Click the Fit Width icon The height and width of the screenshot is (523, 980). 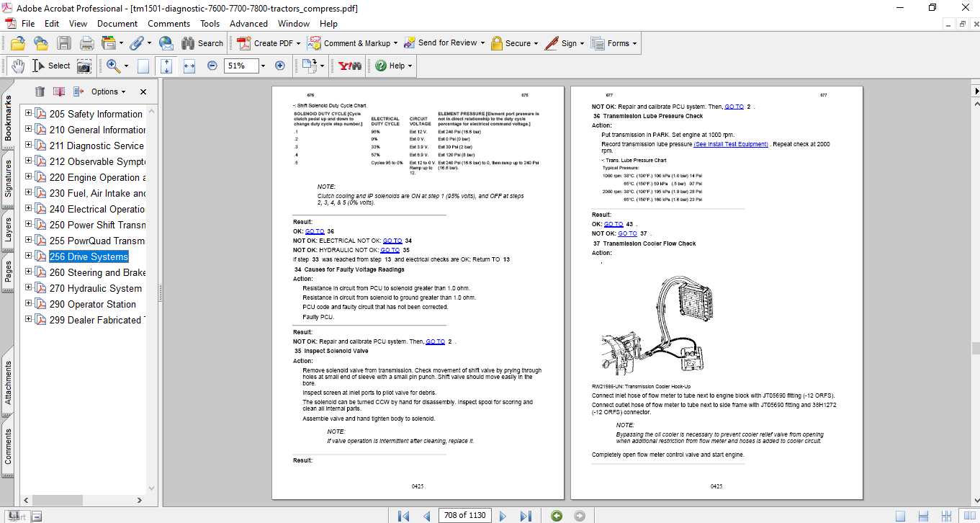point(189,66)
